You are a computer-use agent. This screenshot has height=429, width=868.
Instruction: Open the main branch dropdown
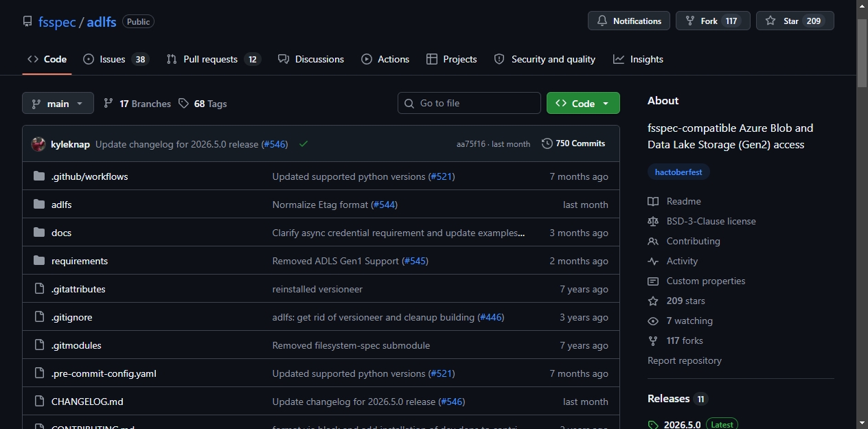point(58,103)
